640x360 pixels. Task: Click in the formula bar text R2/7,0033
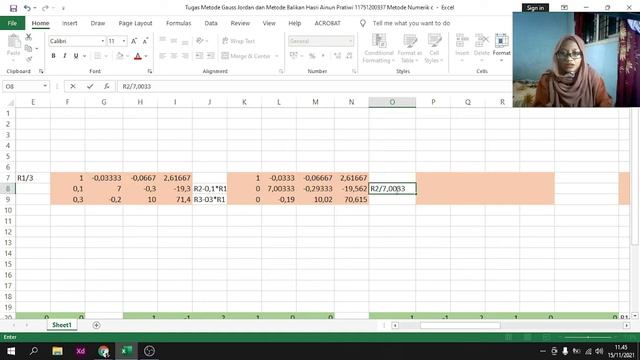click(137, 87)
